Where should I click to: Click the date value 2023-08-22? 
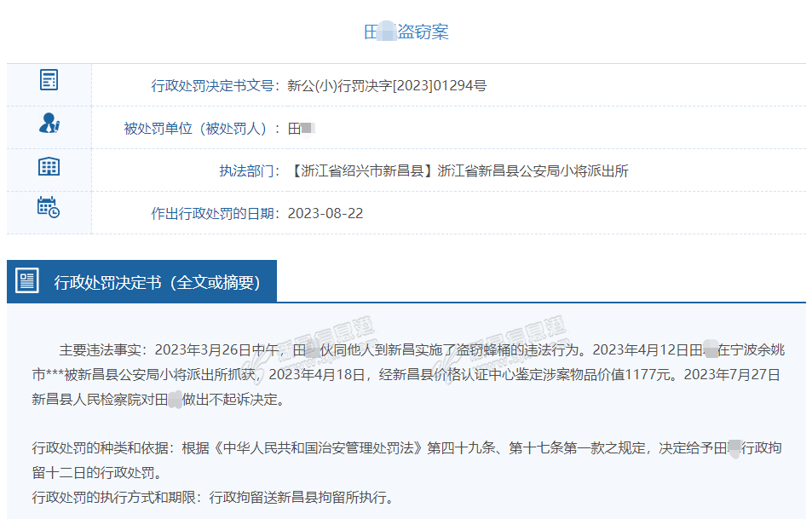(x=325, y=213)
